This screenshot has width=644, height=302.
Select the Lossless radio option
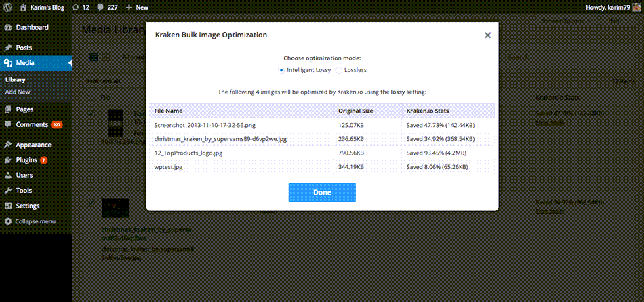pyautogui.click(x=339, y=70)
